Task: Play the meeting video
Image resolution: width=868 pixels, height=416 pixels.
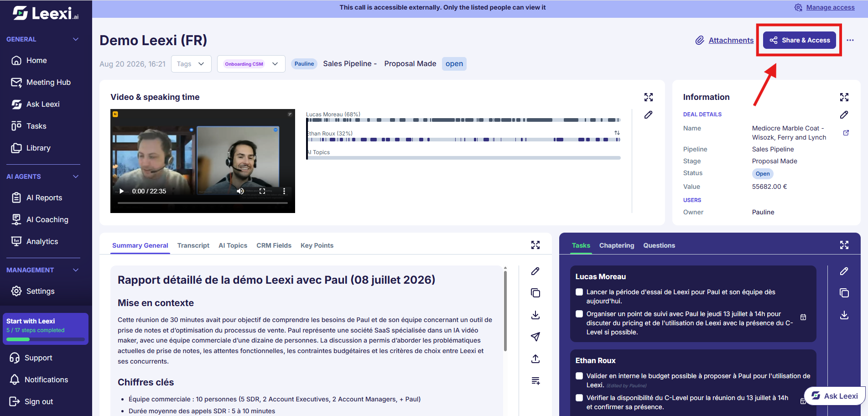Action: tap(121, 191)
